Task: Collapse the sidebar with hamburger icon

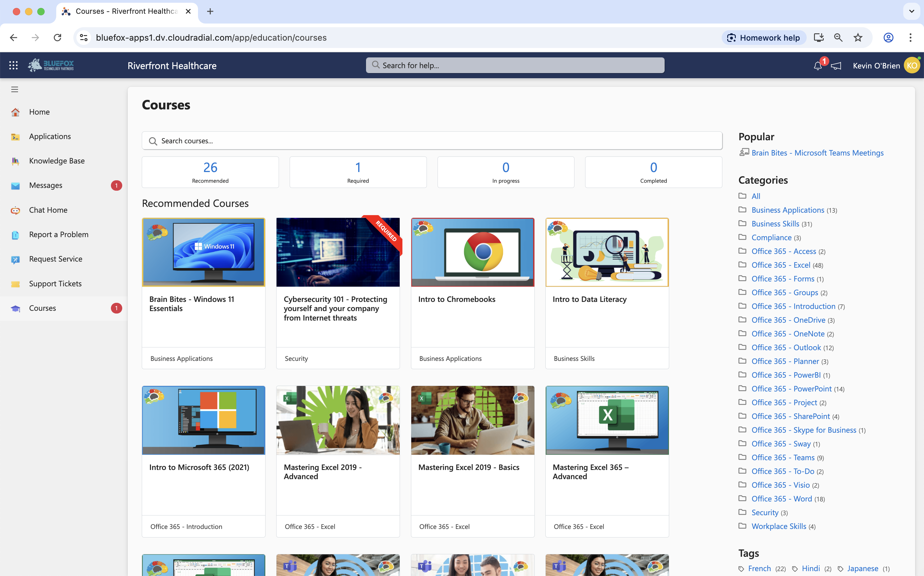Action: click(15, 90)
